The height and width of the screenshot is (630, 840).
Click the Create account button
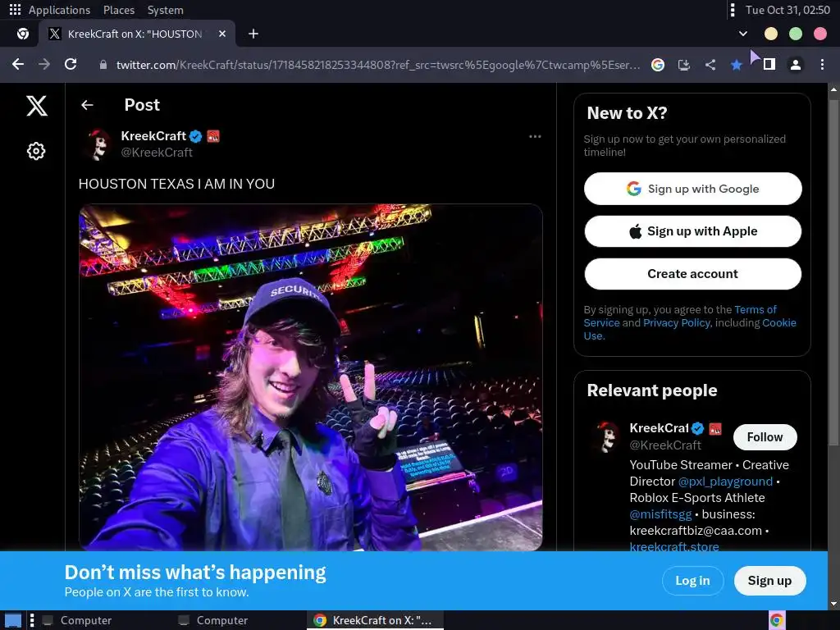(x=692, y=274)
